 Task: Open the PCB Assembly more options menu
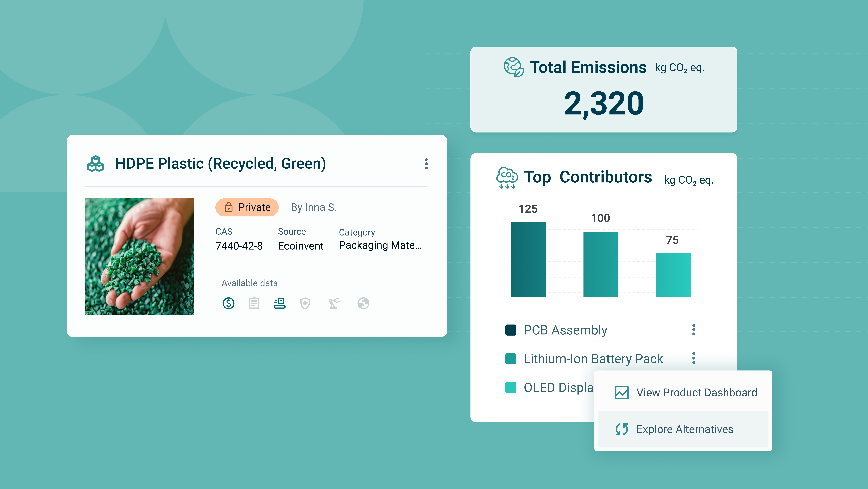[x=694, y=330]
